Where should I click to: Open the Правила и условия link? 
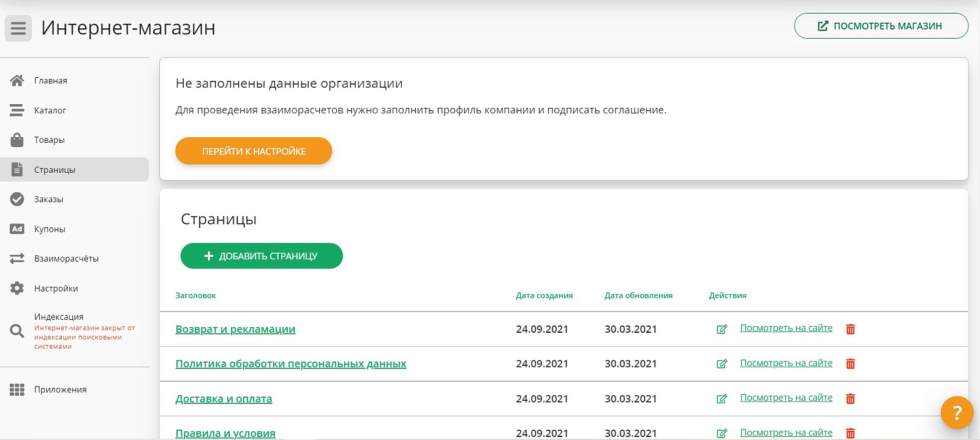pyautogui.click(x=225, y=433)
